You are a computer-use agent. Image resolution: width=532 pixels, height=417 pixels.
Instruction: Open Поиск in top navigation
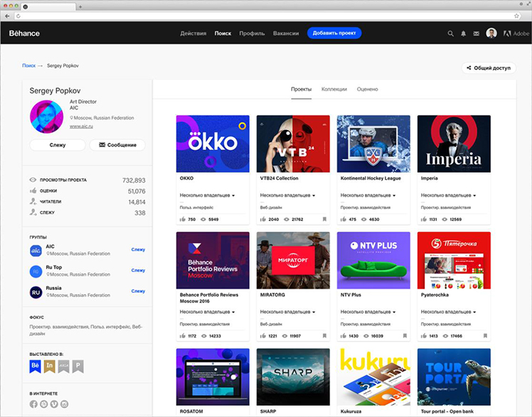[223, 33]
